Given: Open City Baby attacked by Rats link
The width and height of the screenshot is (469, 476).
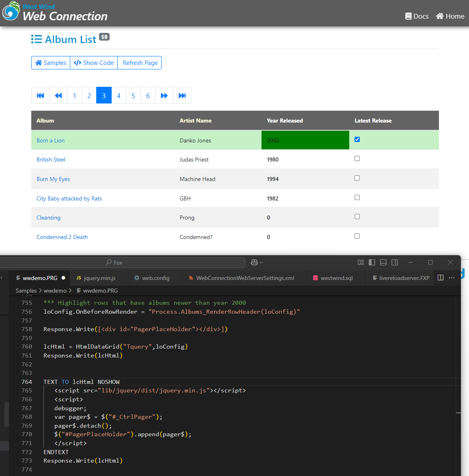Looking at the screenshot, I should pos(69,198).
